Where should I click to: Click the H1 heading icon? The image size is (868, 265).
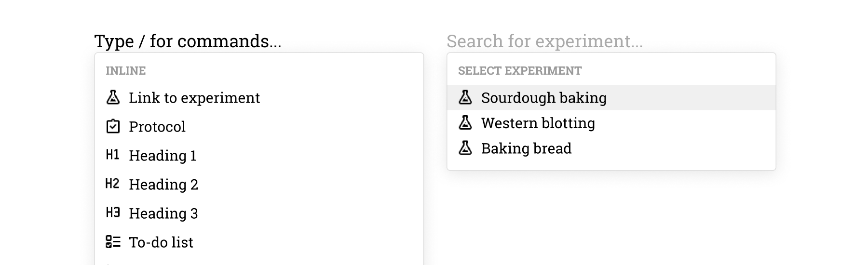pos(112,155)
